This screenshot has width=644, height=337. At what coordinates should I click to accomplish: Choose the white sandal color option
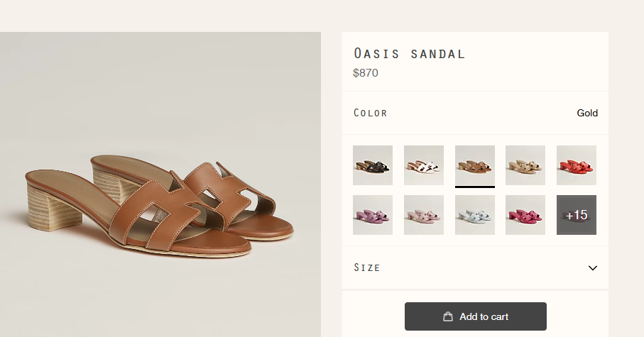(x=424, y=165)
